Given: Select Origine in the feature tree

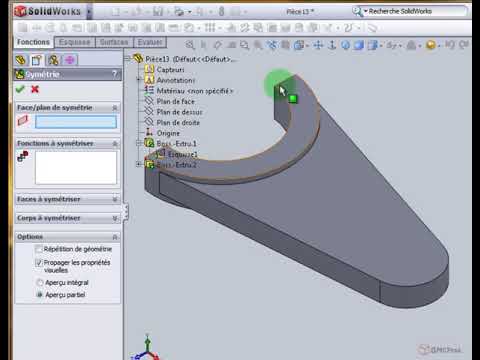Looking at the screenshot, I should pos(168,133).
